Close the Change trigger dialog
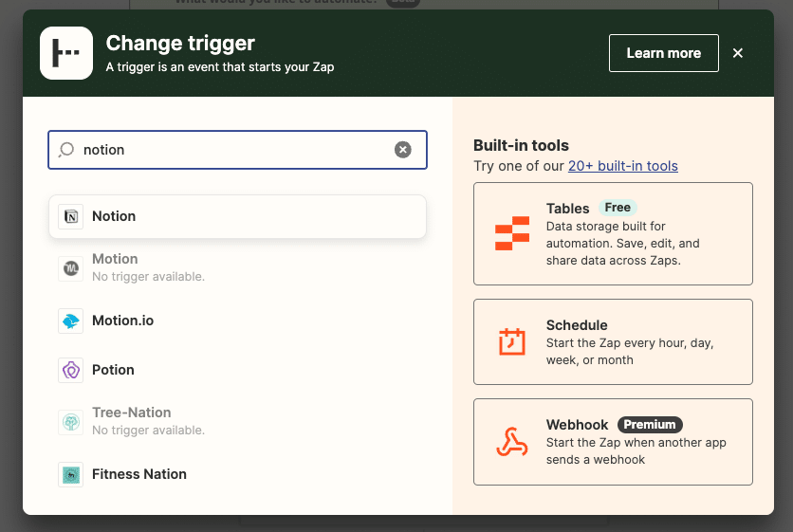Viewport: 793px width, 532px height. tap(738, 53)
